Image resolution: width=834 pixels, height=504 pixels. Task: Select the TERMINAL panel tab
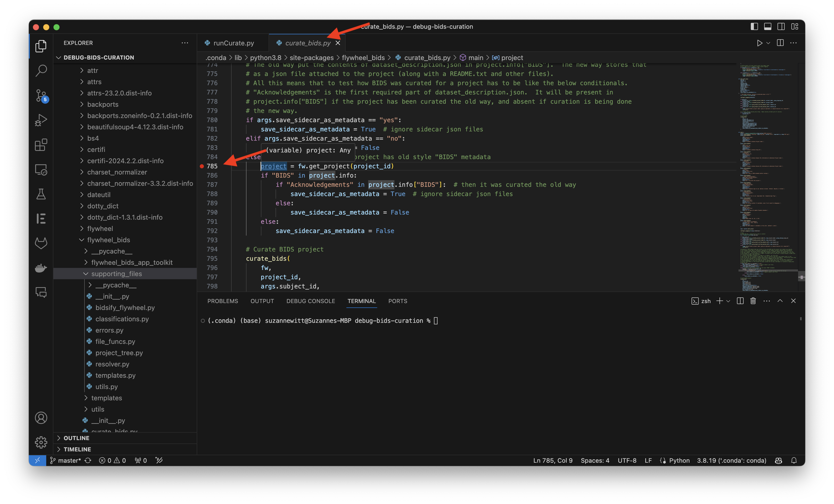tap(362, 301)
